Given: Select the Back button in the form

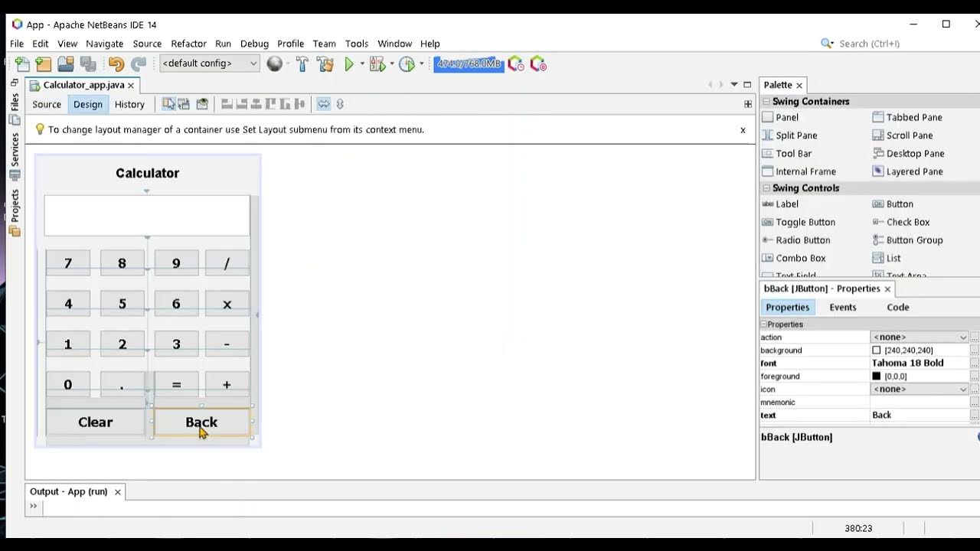Looking at the screenshot, I should (x=201, y=422).
